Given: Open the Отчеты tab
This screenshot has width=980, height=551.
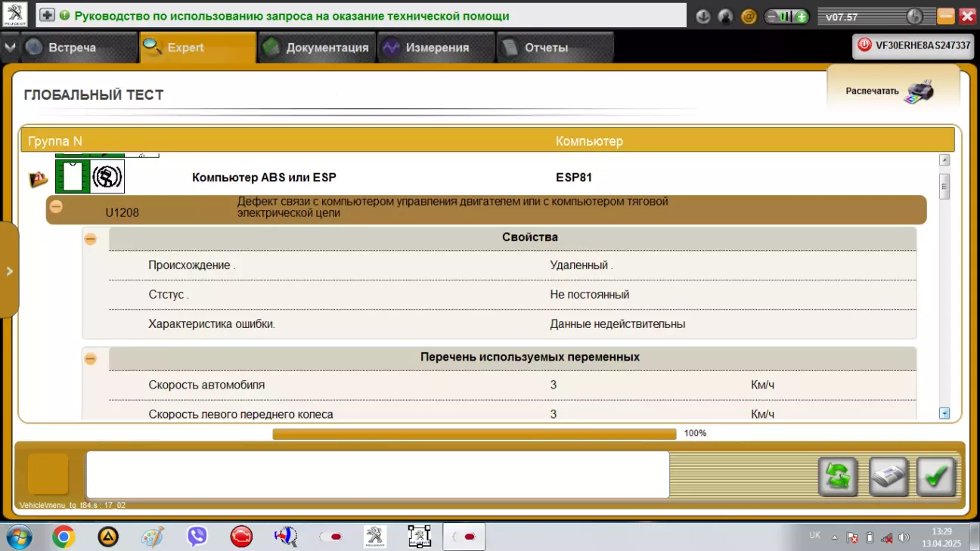Looking at the screenshot, I should tap(555, 47).
